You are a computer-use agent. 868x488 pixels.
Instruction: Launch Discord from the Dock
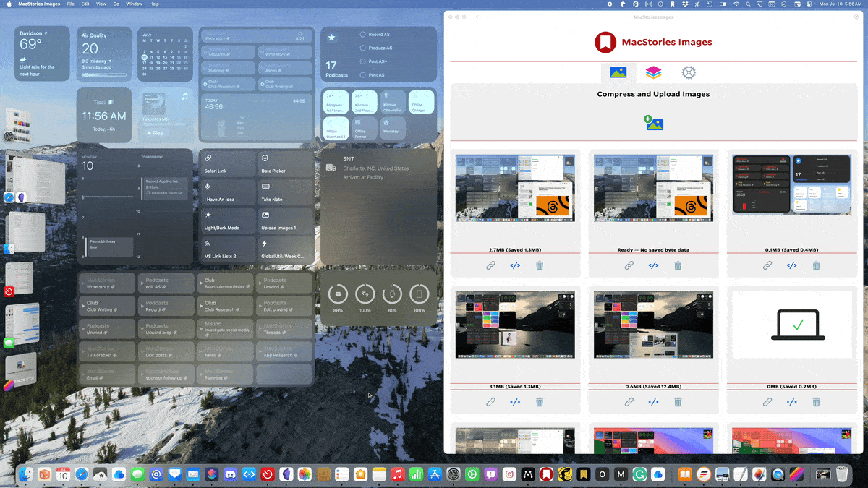pos(231,474)
